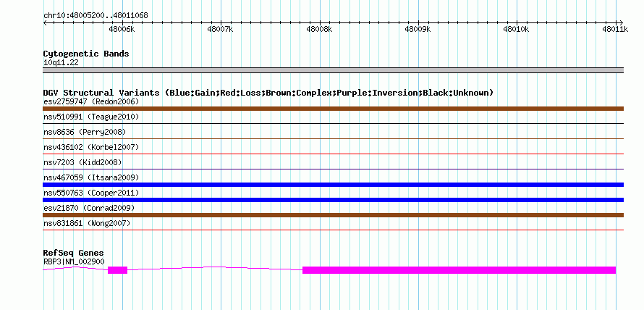Click the 48007k ruler tick label
This screenshot has width=644, height=310.
tap(221, 29)
